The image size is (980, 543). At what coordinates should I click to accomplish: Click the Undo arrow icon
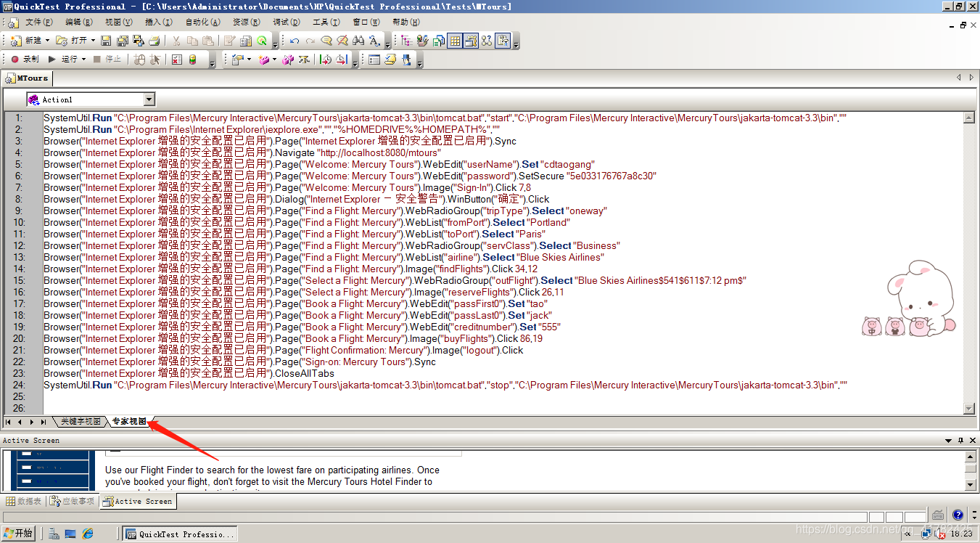pos(295,41)
